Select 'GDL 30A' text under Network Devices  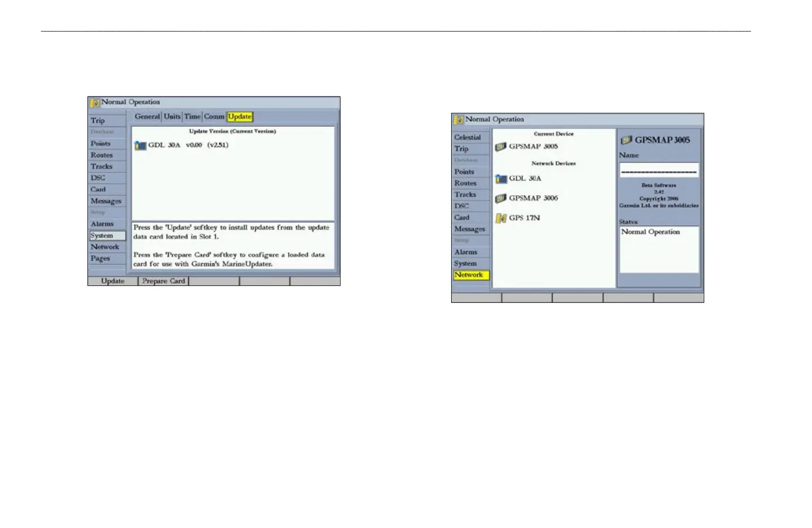click(525, 179)
